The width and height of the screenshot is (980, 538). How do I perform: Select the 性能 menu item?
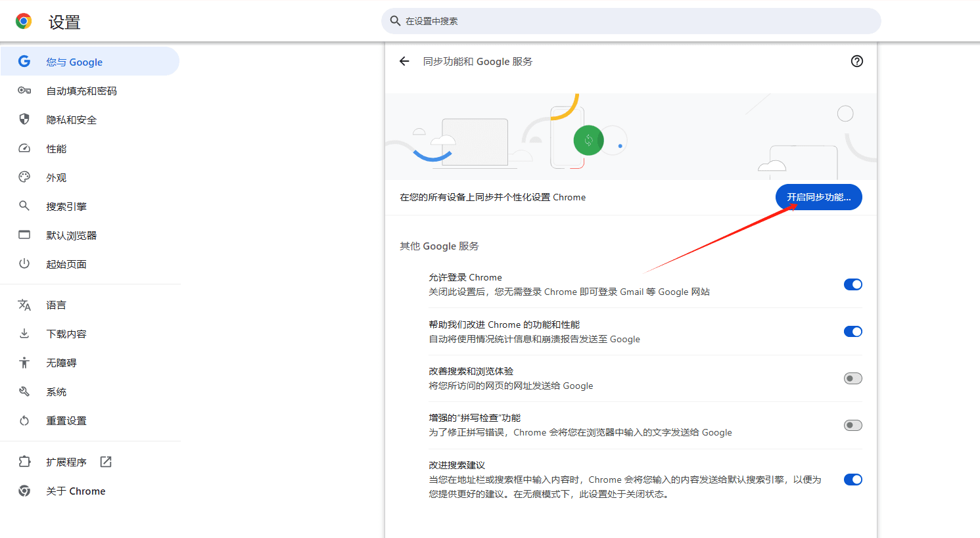pos(89,148)
